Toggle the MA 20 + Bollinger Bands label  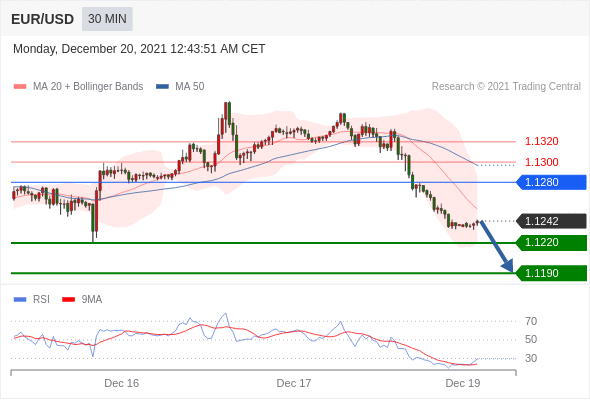point(88,87)
